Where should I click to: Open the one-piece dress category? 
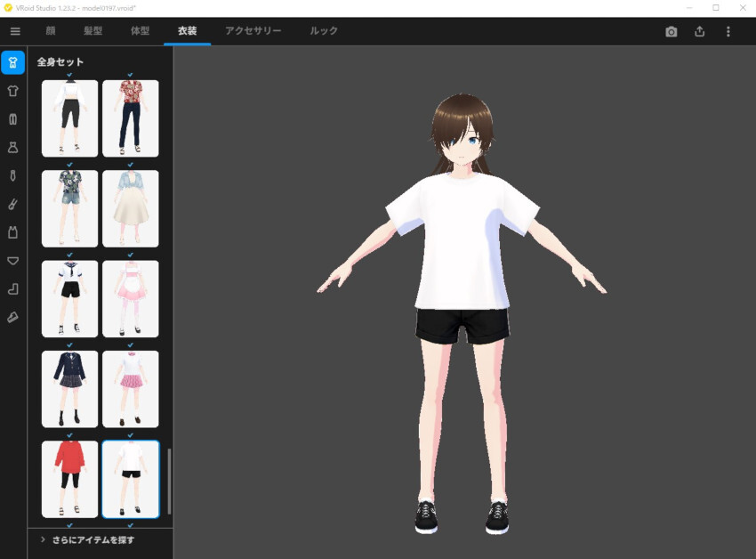(x=13, y=148)
